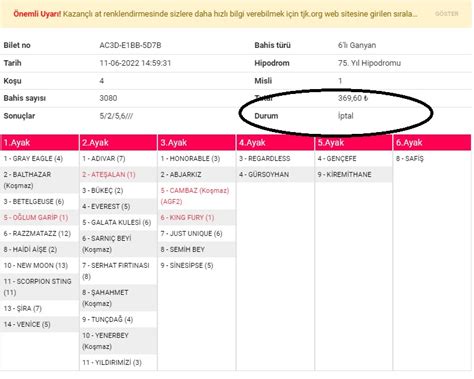This screenshot has height=379, width=474.
Task: Click the Bilet no label
Action: click(x=17, y=45)
